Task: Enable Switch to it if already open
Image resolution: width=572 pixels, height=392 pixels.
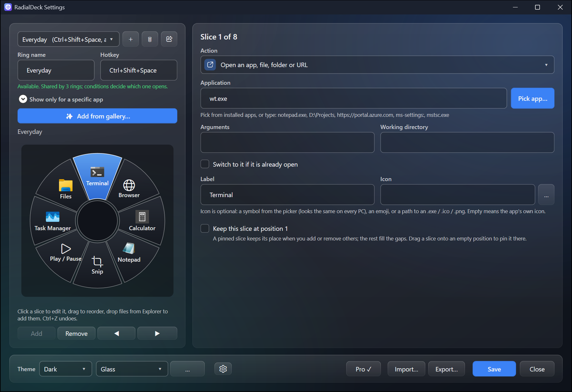Action: click(205, 164)
